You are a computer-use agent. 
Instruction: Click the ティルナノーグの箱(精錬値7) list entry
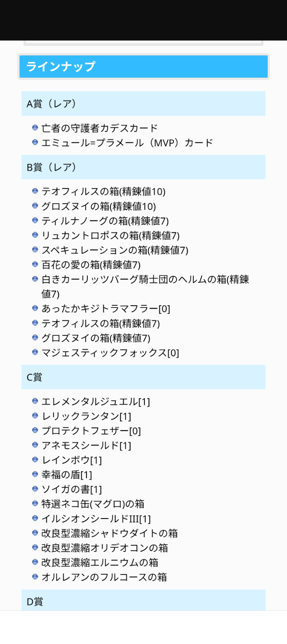click(x=105, y=221)
